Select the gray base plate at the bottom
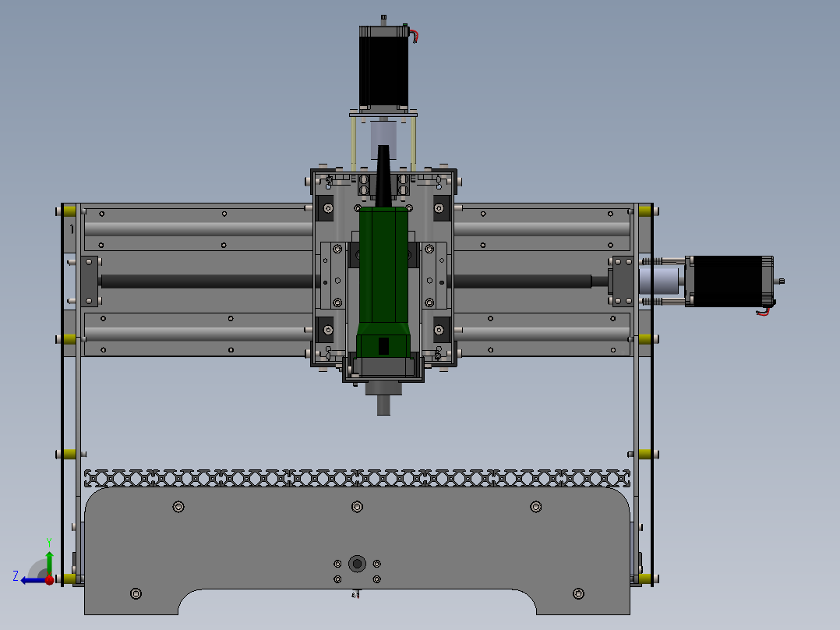Viewport: 840px width, 630px height. click(x=234, y=546)
